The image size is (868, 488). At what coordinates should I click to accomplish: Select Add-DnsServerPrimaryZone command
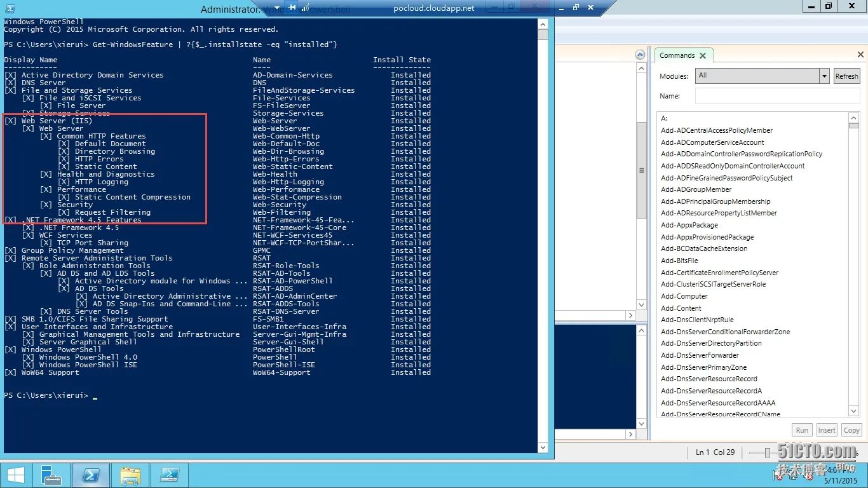(704, 367)
